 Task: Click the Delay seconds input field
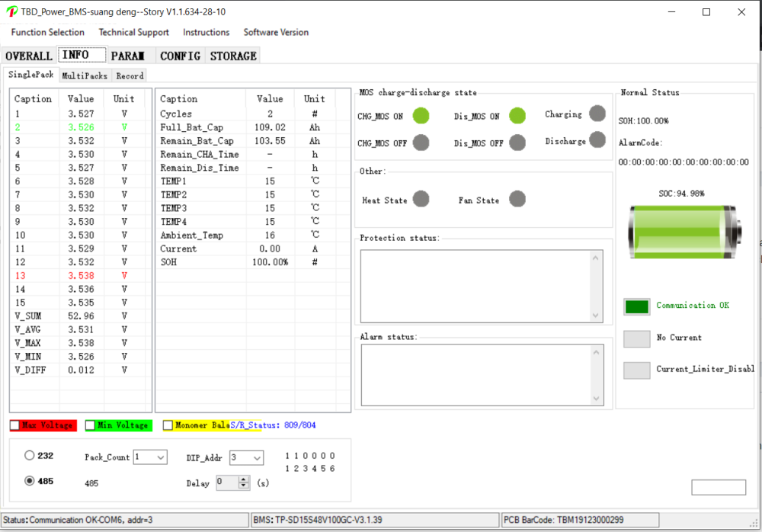[x=227, y=483]
